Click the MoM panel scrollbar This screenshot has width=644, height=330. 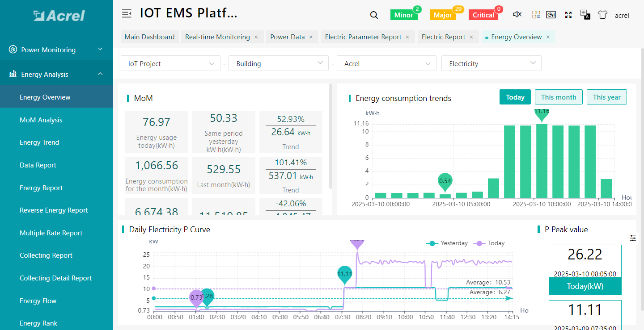330,136
